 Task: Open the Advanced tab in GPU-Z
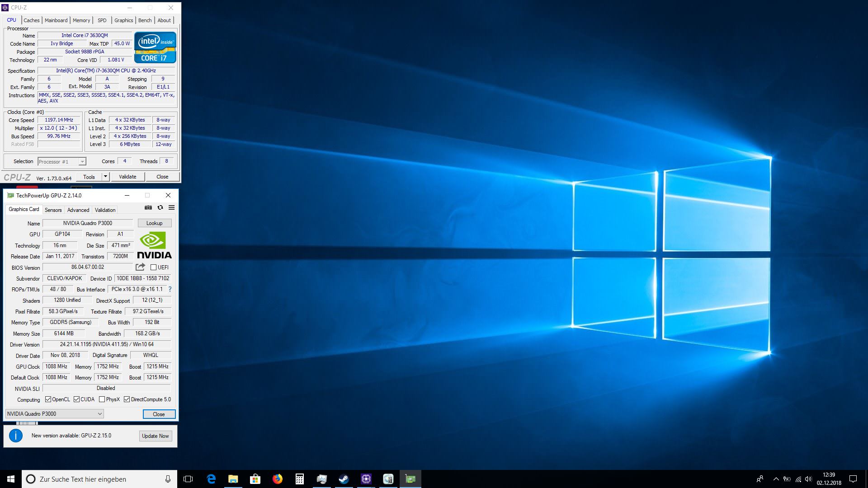click(78, 210)
